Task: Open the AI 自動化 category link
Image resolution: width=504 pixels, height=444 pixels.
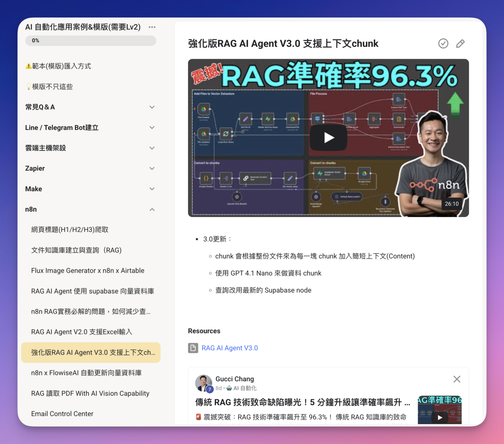Action: coord(242,388)
